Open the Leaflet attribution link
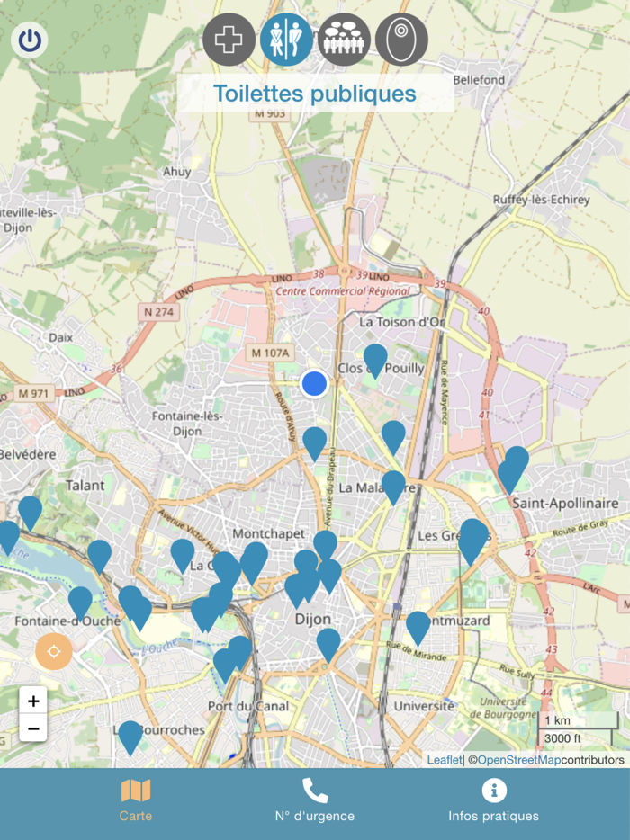This screenshot has width=630, height=840. coord(444,760)
